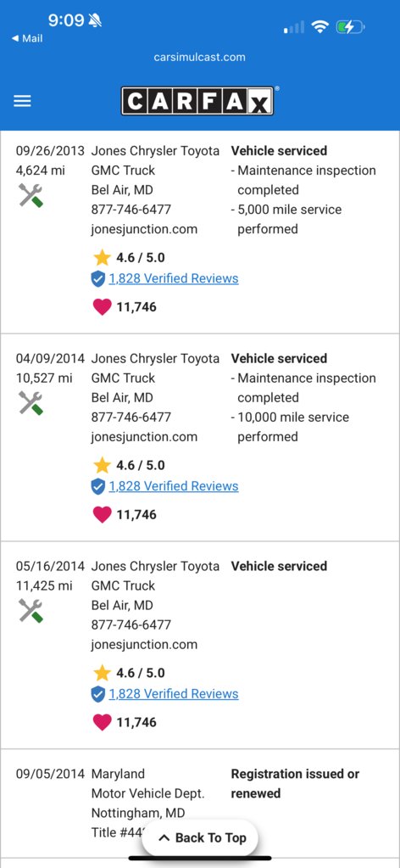Tap the gold star rating in the 09/26/2013 record
This screenshot has width=400, height=868.
tap(102, 257)
